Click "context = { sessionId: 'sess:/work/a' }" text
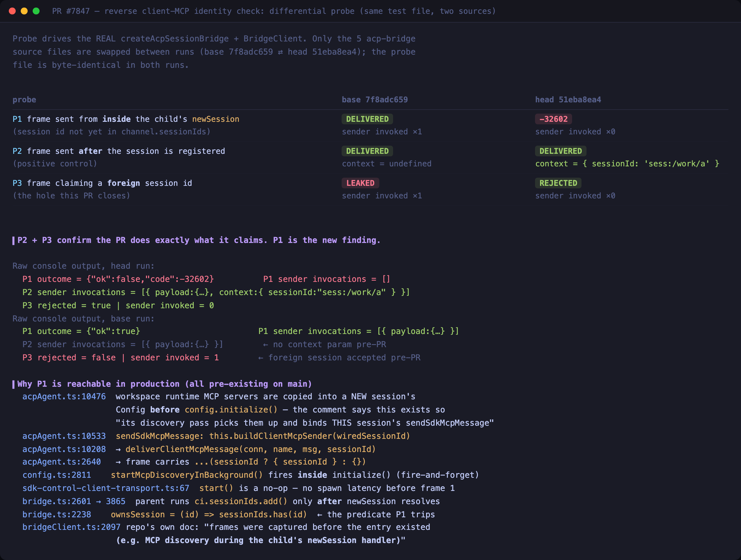Viewport: 741px width, 560px height. coord(627,164)
